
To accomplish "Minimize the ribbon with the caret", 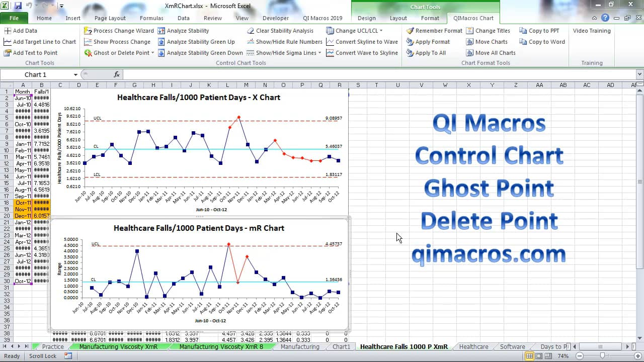I will [595, 18].
